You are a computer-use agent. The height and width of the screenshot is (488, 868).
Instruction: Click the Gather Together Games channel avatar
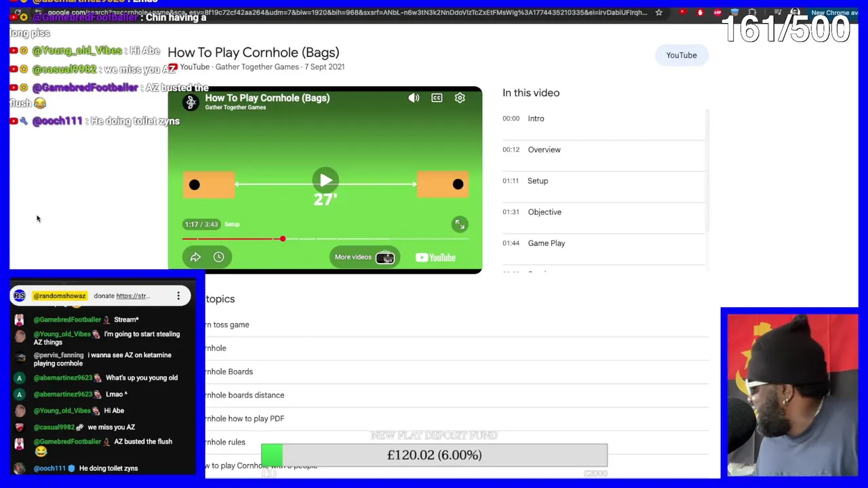[x=191, y=102]
